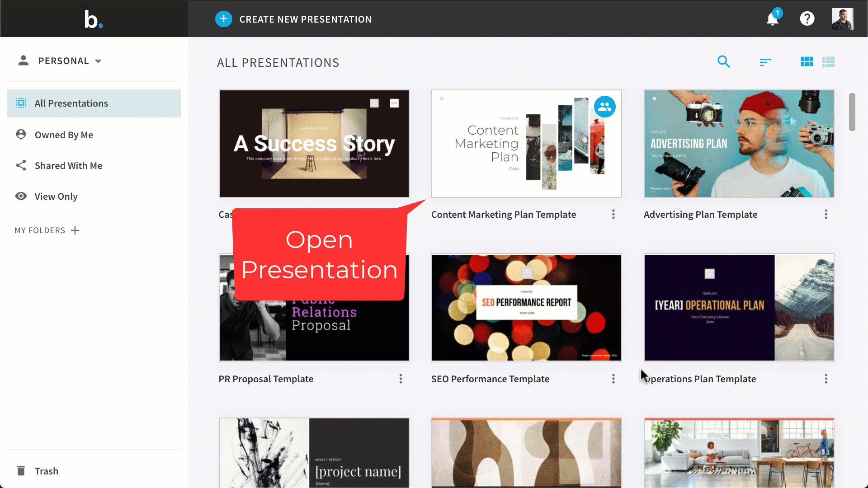
Task: Click the Operations Plan Template title
Action: [x=700, y=379]
